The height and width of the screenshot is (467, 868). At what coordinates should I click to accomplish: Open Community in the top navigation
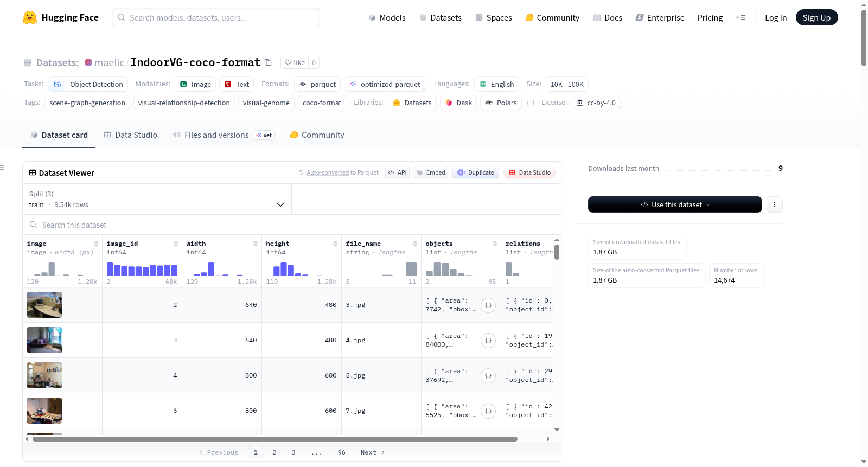552,17
